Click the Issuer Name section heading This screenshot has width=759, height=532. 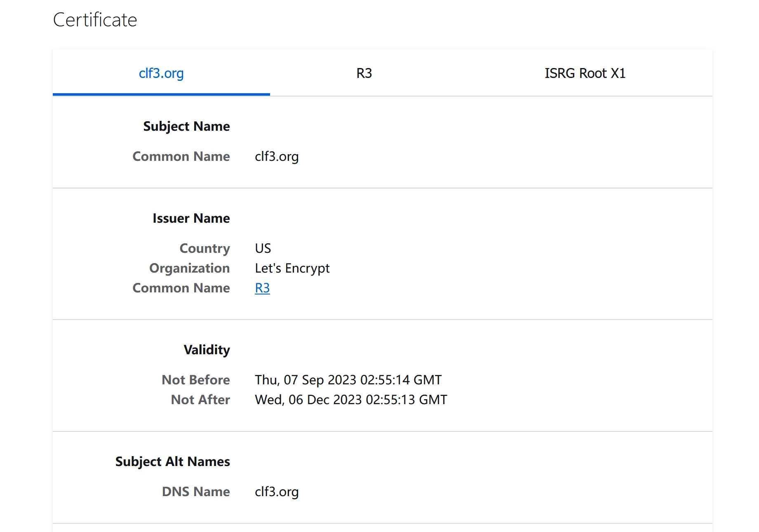pos(191,218)
